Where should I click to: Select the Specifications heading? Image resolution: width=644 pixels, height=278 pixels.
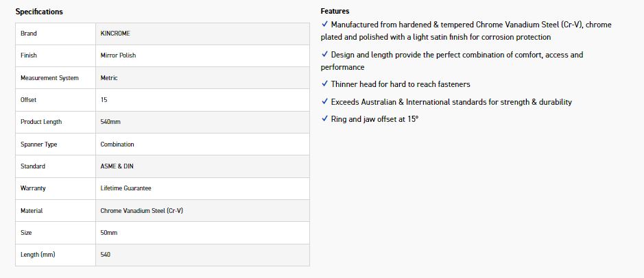pos(39,12)
